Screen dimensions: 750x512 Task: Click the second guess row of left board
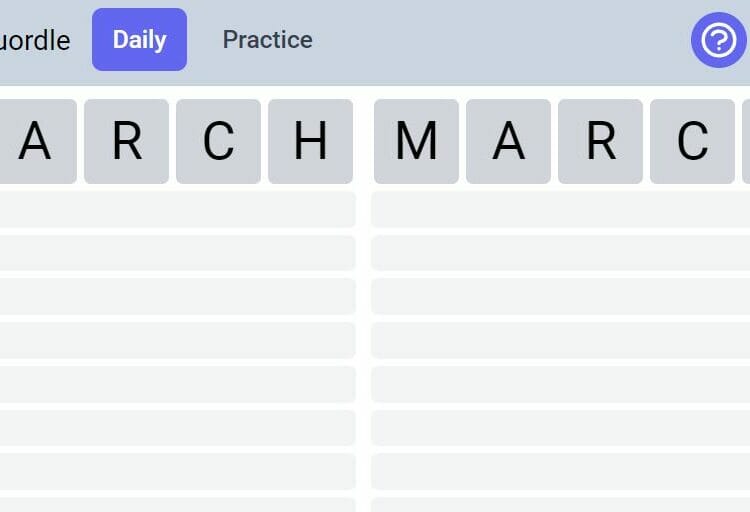point(177,209)
